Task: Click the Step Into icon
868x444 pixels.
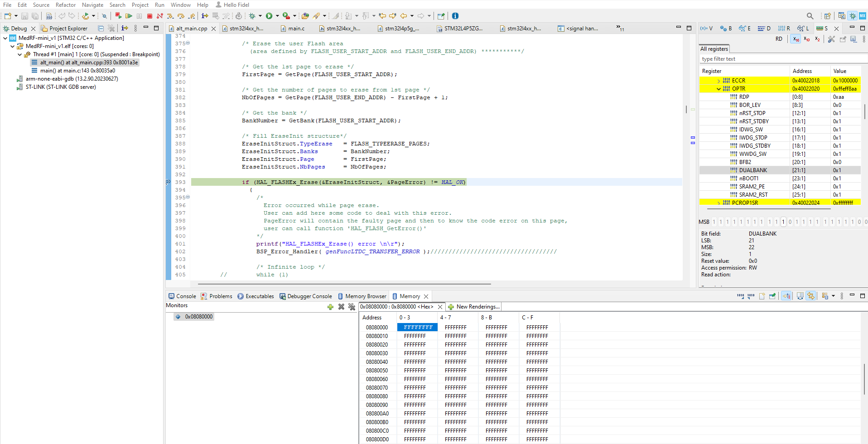Action: pyautogui.click(x=170, y=15)
